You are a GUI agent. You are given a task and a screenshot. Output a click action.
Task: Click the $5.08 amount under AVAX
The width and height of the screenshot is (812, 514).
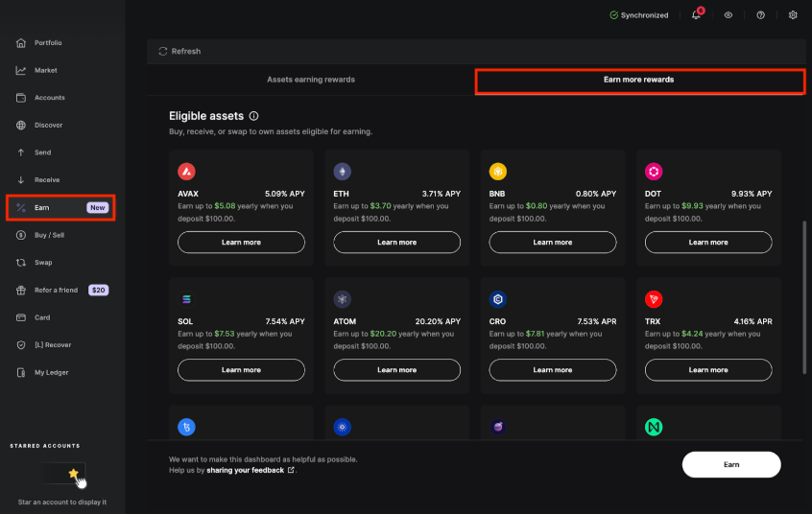click(225, 206)
